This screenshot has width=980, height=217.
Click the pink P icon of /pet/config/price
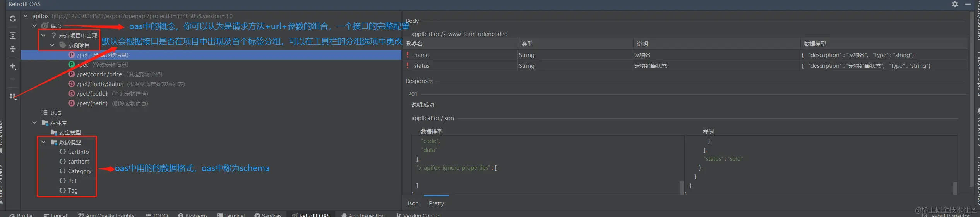tap(72, 74)
